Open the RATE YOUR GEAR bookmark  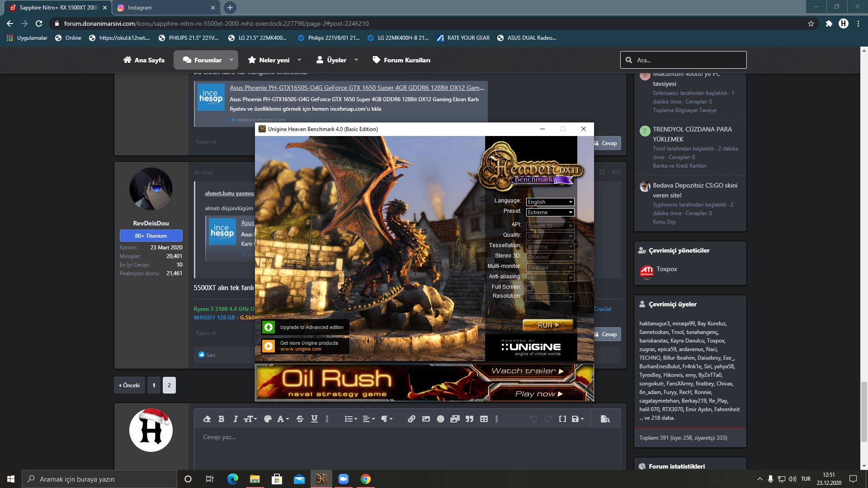click(x=463, y=38)
